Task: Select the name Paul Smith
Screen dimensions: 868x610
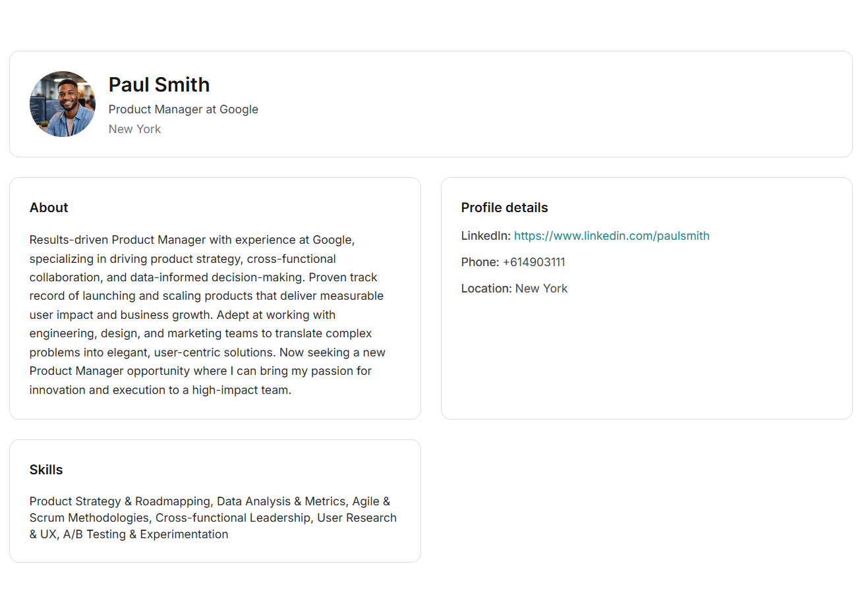Action: (x=159, y=84)
